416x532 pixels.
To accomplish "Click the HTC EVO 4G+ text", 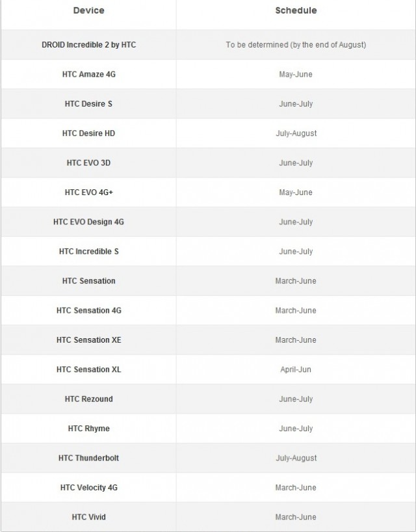I will 89,193.
